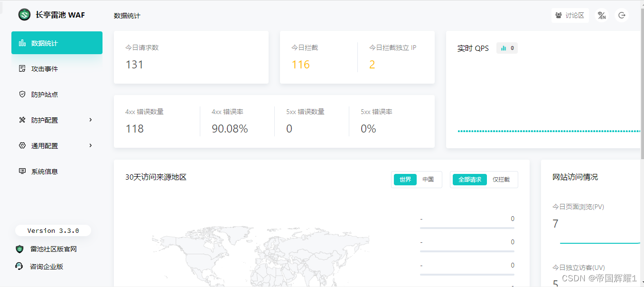Toggle language with the 中/EN switch

tap(601, 15)
